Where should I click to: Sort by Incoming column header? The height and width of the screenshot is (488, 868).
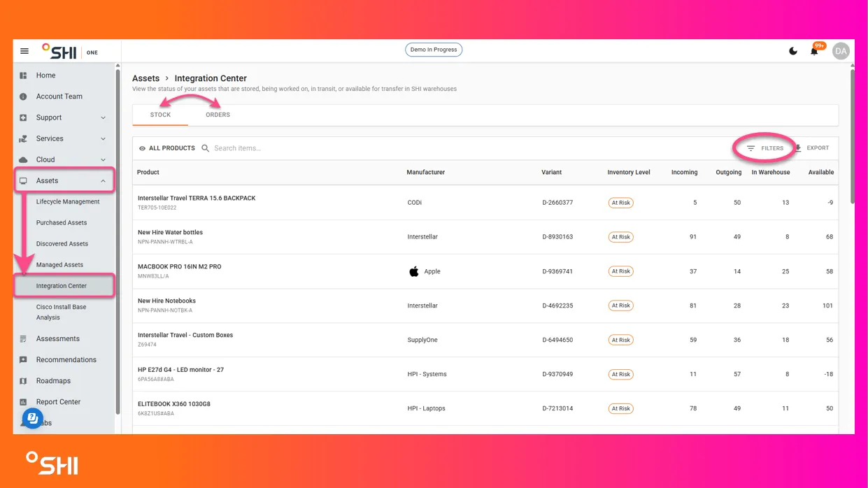pyautogui.click(x=684, y=172)
